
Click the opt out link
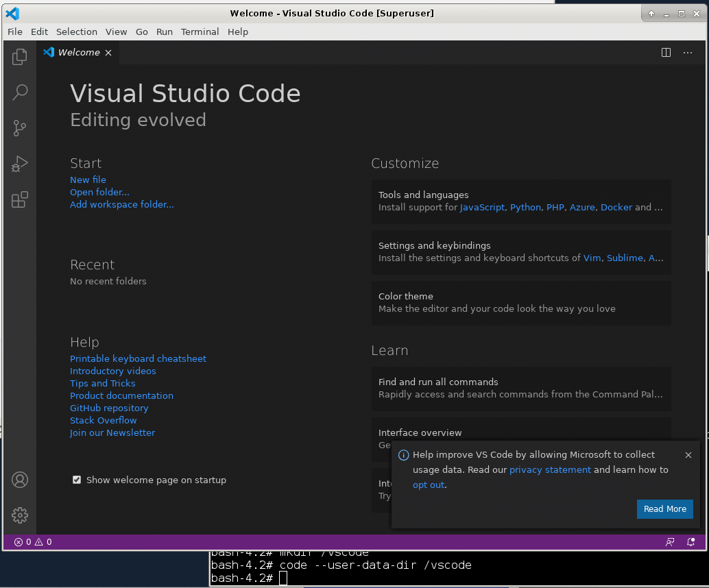coord(428,485)
